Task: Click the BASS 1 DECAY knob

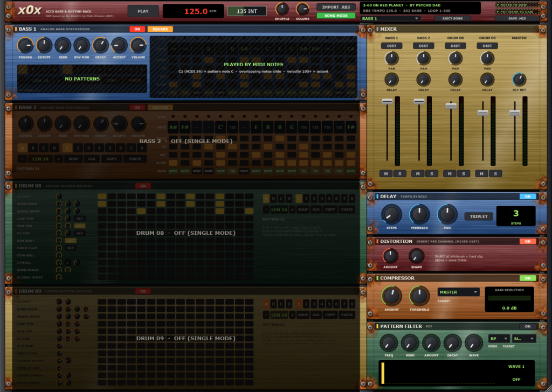Action: (x=100, y=45)
